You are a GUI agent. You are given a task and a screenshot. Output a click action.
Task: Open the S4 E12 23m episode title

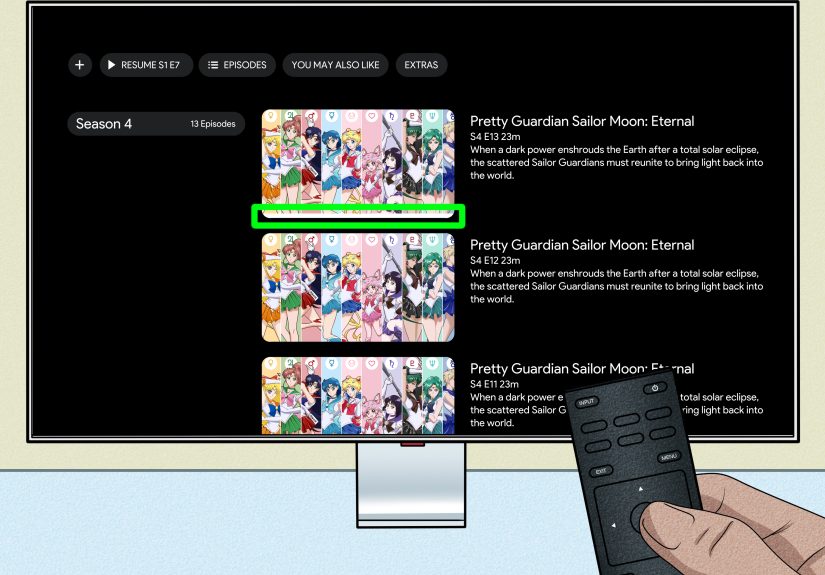click(582, 245)
